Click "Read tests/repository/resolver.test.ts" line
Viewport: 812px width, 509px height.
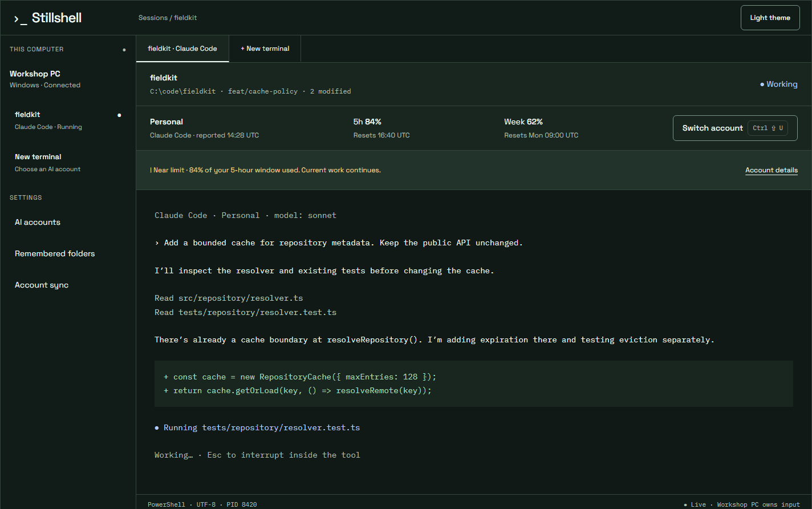point(245,312)
